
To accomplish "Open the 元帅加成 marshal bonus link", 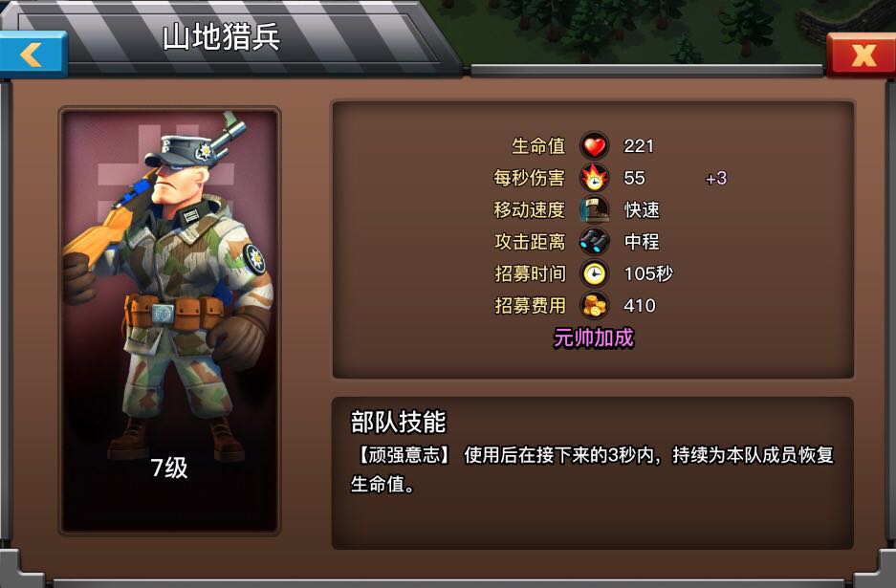I will pos(594,338).
